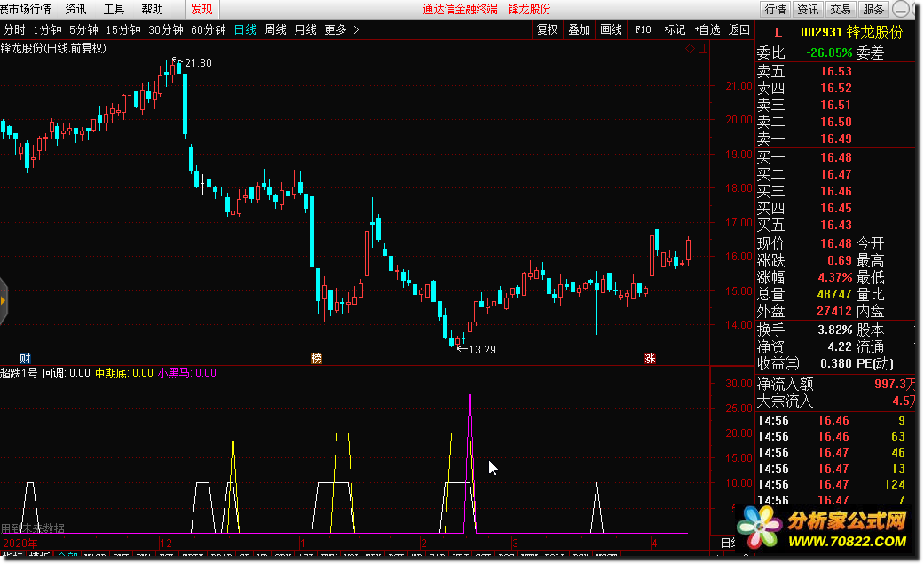This screenshot has height=564, width=924.
Task: Click the stock title 002931 锋龙股份
Action: [851, 33]
